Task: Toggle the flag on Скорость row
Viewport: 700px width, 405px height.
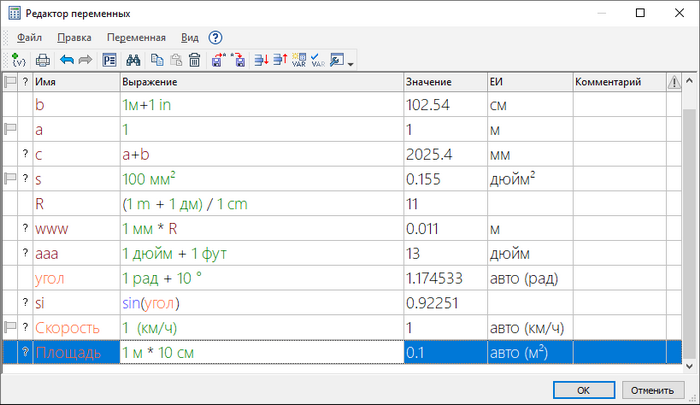Action: [x=10, y=327]
